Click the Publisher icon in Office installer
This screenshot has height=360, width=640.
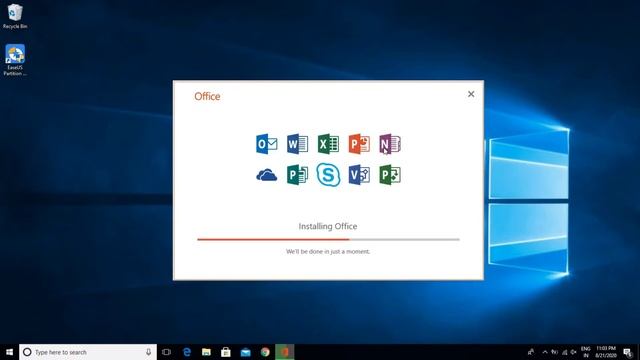[x=297, y=175]
